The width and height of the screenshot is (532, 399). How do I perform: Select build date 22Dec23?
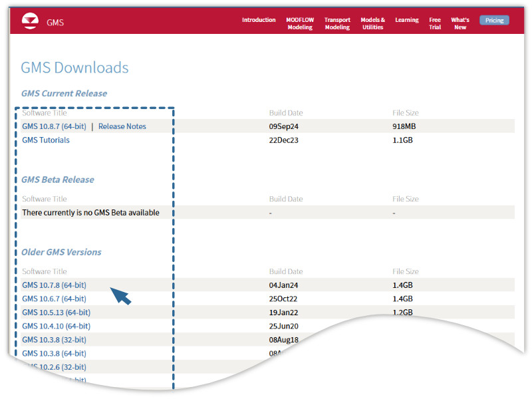coord(284,140)
